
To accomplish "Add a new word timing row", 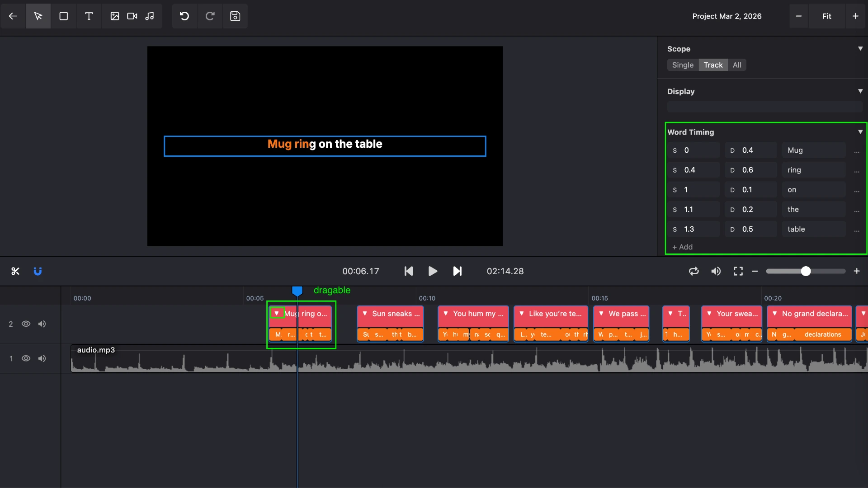I will tap(682, 247).
